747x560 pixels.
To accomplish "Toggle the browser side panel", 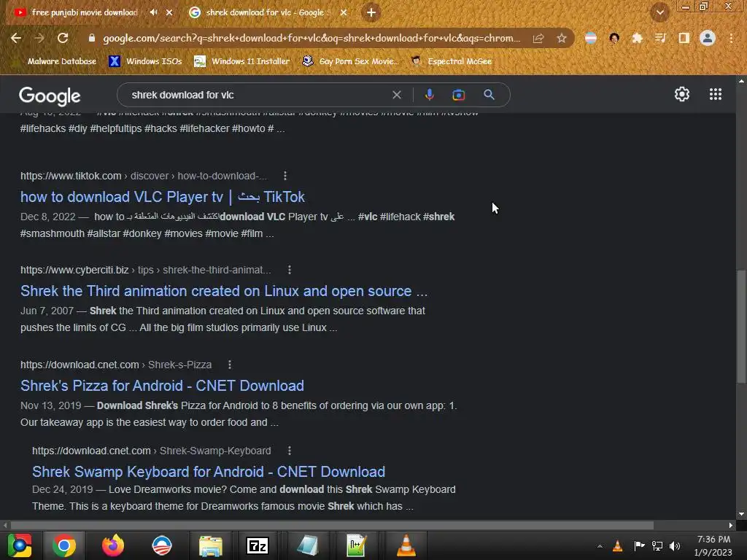I will click(684, 38).
